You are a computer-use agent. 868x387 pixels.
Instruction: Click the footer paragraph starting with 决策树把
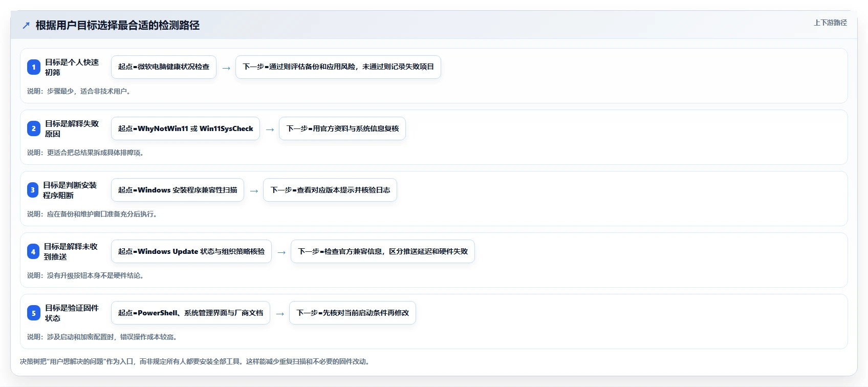(196, 361)
